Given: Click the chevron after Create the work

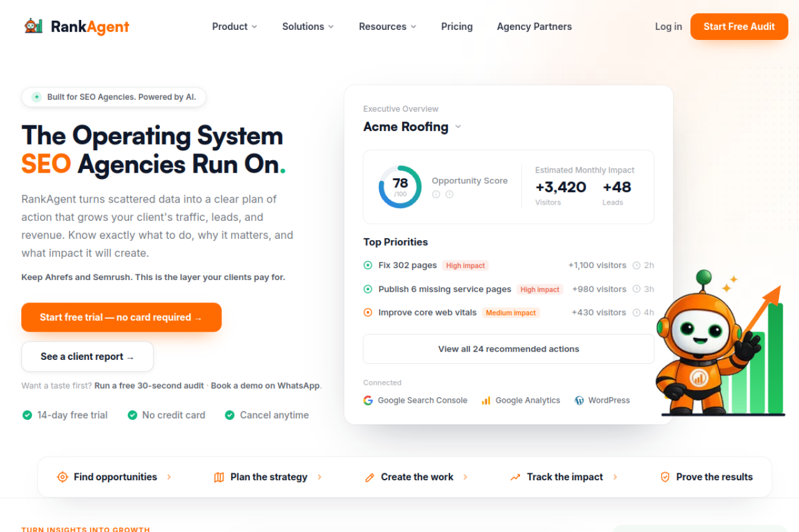Looking at the screenshot, I should [466, 477].
